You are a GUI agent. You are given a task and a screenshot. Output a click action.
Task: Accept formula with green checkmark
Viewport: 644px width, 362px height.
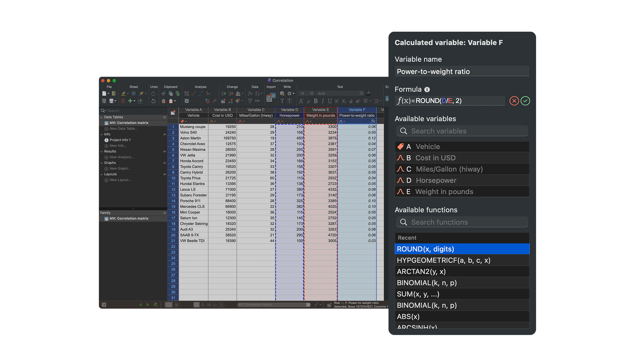click(525, 101)
